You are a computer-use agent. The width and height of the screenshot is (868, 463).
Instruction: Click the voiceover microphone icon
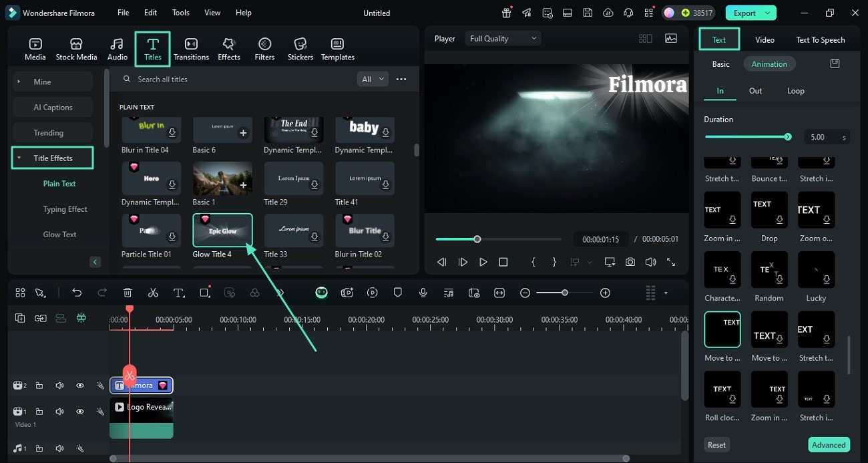tap(423, 293)
